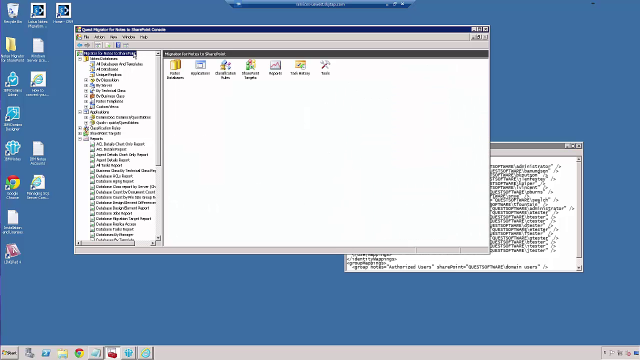Expand the Classification Rules tree node
Image resolution: width=640 pixels, height=360 pixels.
[80, 128]
